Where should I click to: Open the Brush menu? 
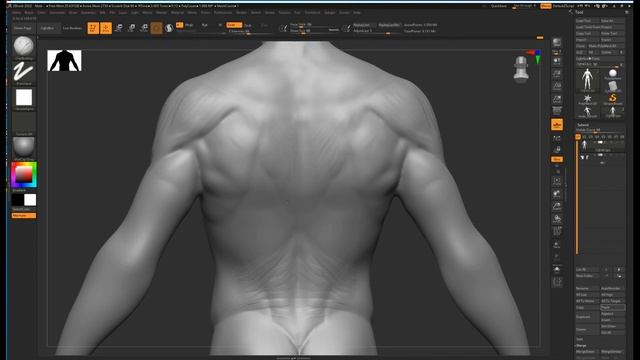pos(29,13)
